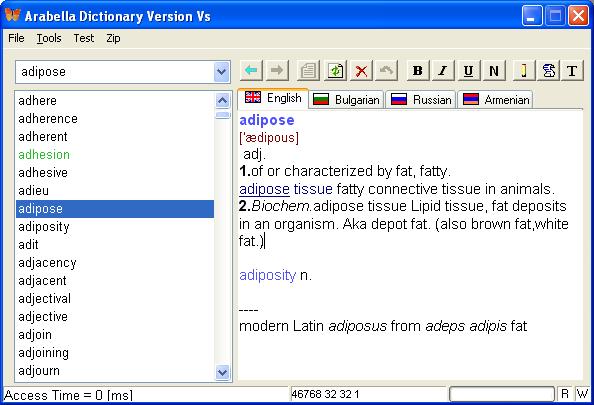Select 'adjoining' in the word list
Viewport: 594px width, 405px height.
115,353
